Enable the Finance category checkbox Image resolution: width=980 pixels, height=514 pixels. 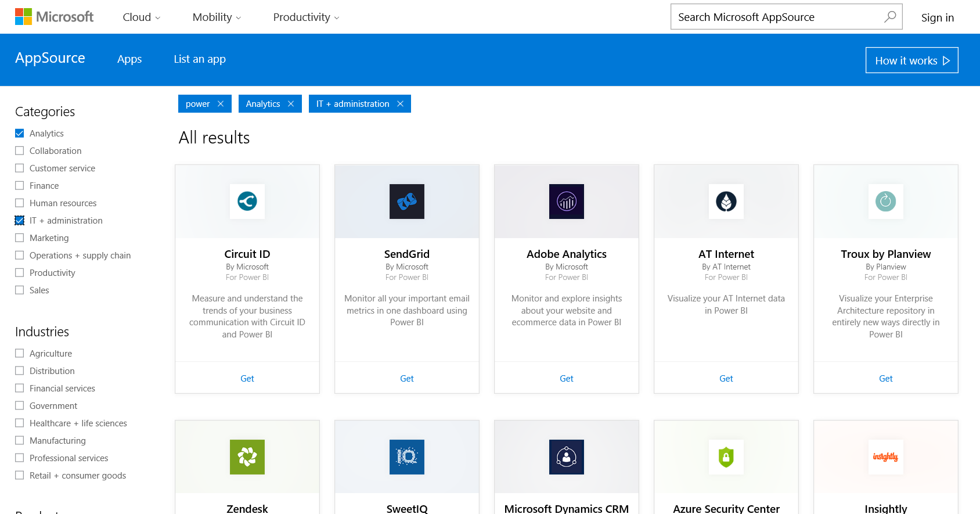point(20,186)
